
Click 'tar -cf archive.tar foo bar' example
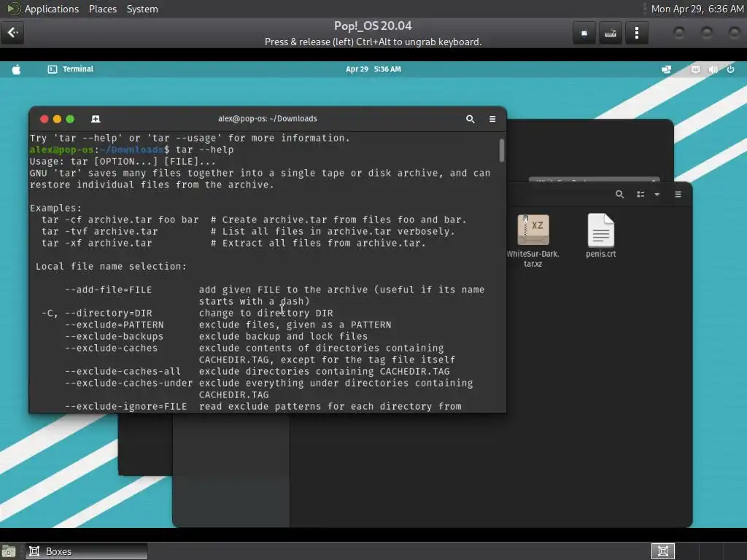(x=120, y=219)
